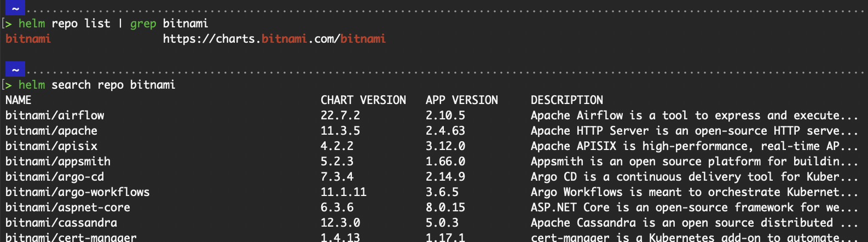Click apisix app version 3.12.0
868x242 pixels.
click(x=445, y=146)
